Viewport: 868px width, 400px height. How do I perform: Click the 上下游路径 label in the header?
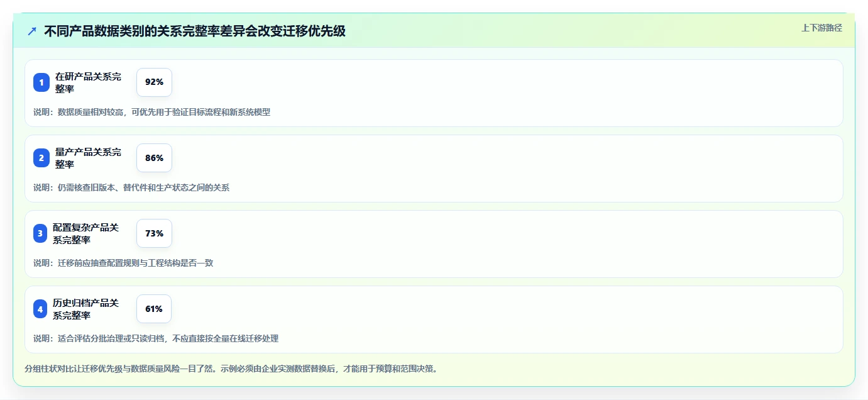821,28
